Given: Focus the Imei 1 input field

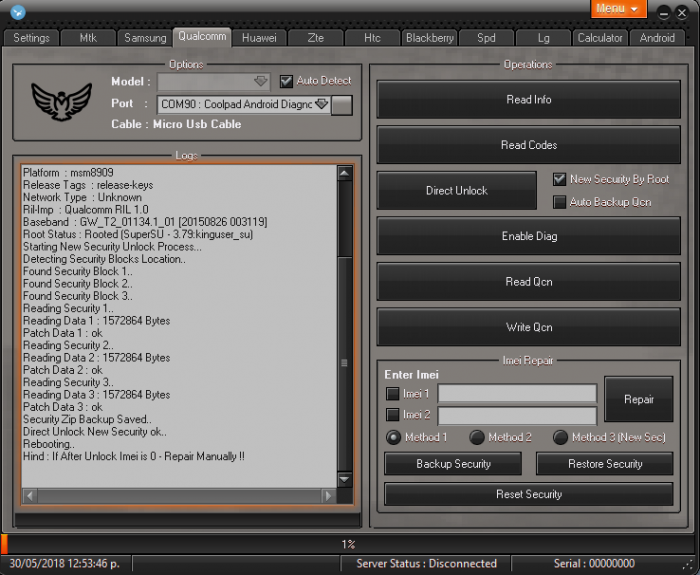Looking at the screenshot, I should tap(517, 394).
